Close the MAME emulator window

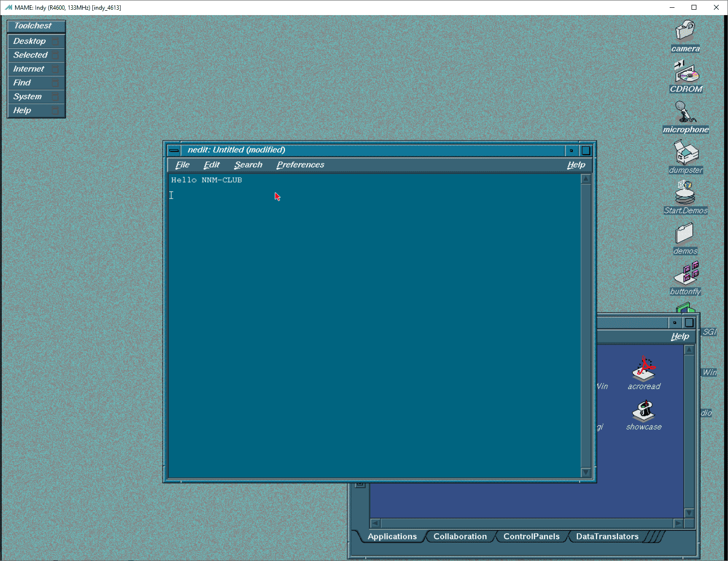[x=716, y=7]
